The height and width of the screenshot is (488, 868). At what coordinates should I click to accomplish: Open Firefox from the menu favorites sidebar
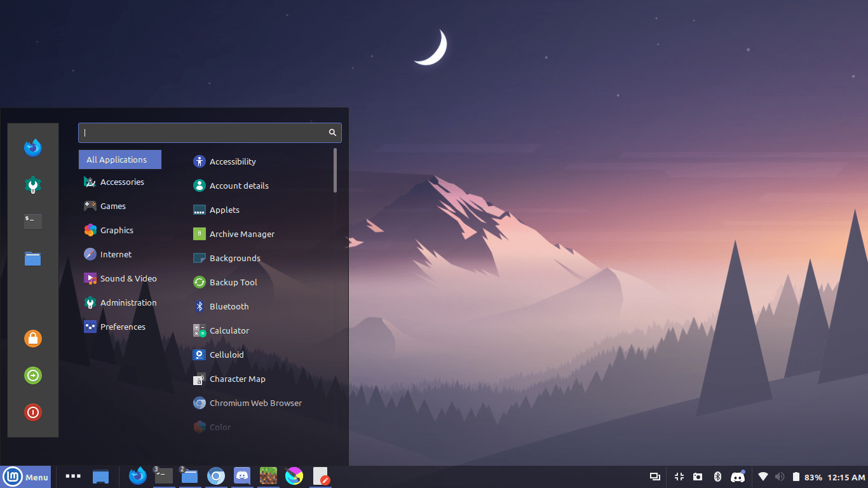[x=33, y=148]
